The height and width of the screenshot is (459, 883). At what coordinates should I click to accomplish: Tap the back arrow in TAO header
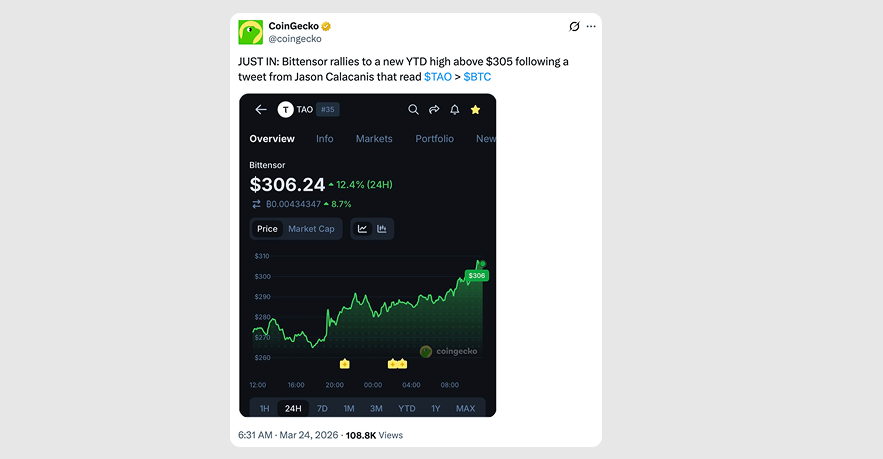click(261, 110)
